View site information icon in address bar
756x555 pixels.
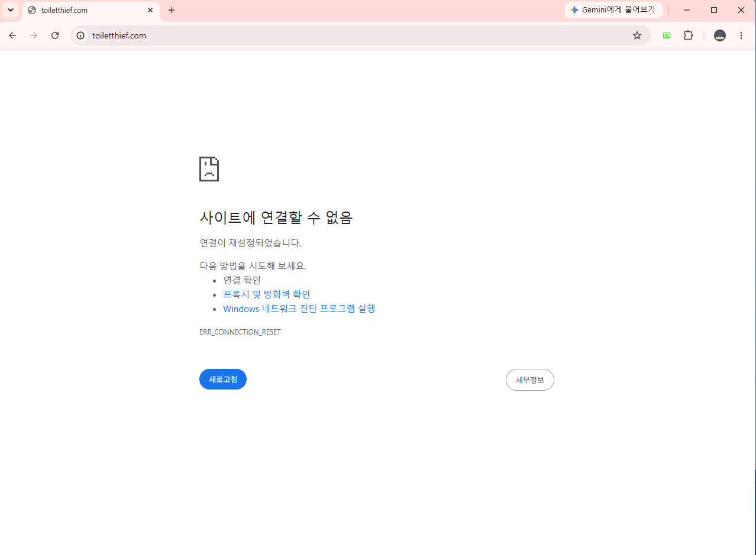[x=81, y=35]
